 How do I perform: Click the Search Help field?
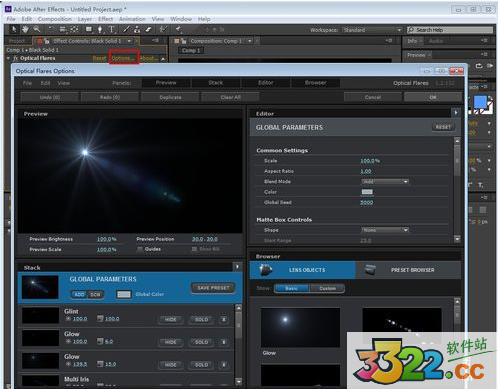tap(450, 30)
